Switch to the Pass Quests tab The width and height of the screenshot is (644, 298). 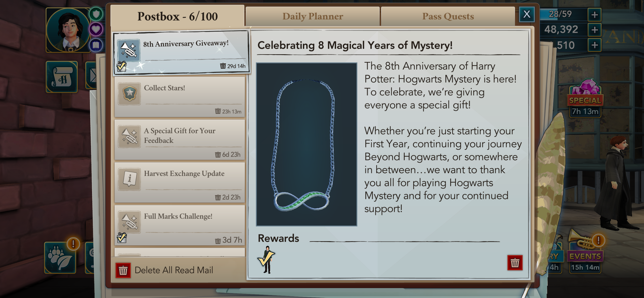(x=448, y=17)
